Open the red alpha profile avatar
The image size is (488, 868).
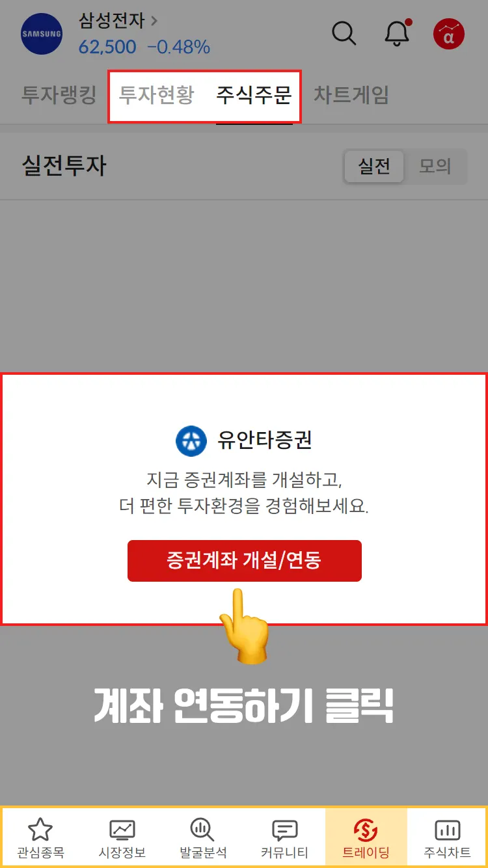(449, 34)
